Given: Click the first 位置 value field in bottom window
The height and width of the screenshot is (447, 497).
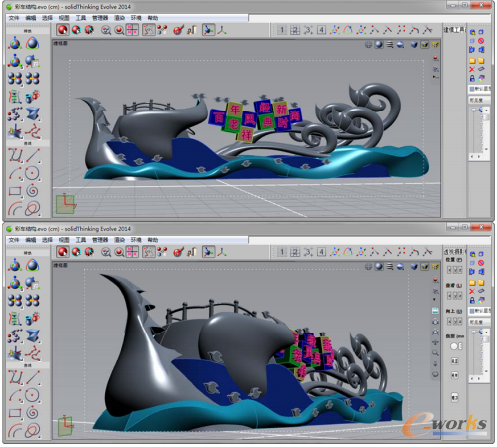Looking at the screenshot, I should tap(449, 270).
